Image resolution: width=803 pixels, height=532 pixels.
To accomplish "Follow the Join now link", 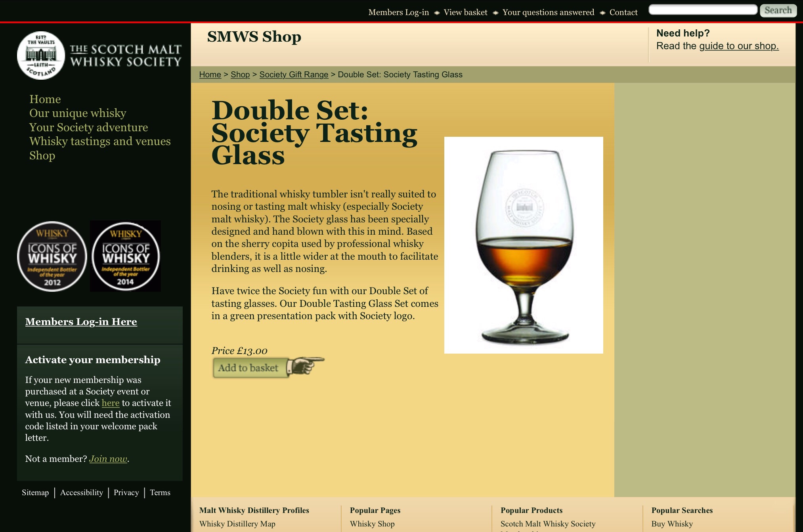I will pos(108,459).
